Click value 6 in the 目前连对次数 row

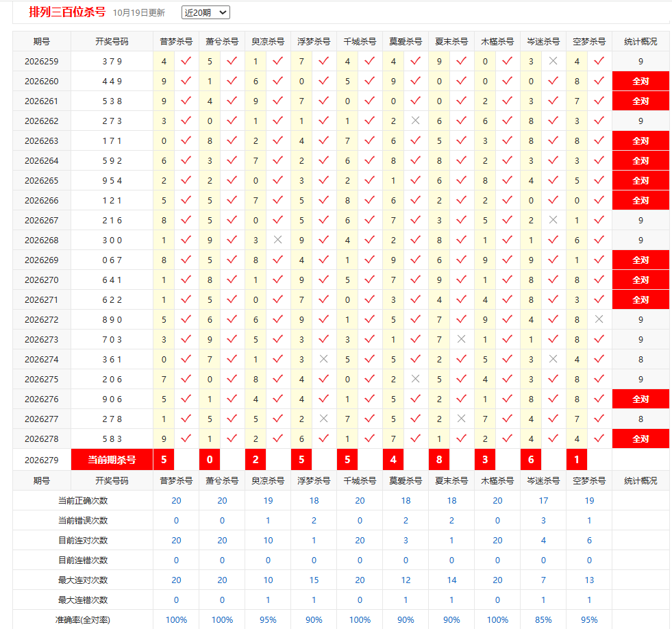point(589,541)
